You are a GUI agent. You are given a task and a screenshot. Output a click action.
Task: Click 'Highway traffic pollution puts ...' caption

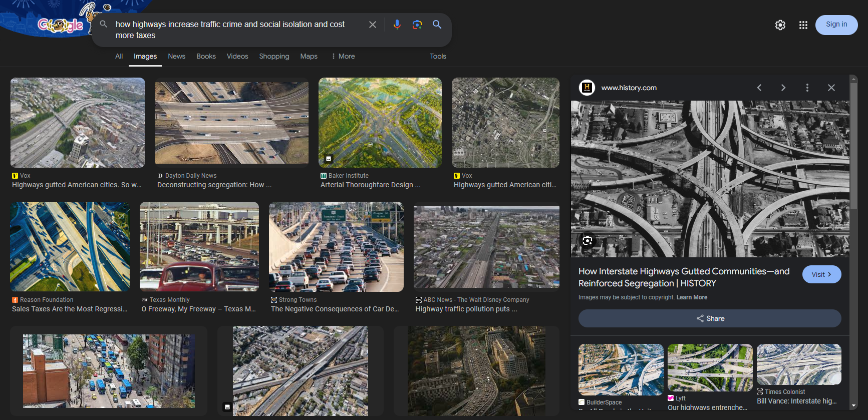click(x=466, y=309)
